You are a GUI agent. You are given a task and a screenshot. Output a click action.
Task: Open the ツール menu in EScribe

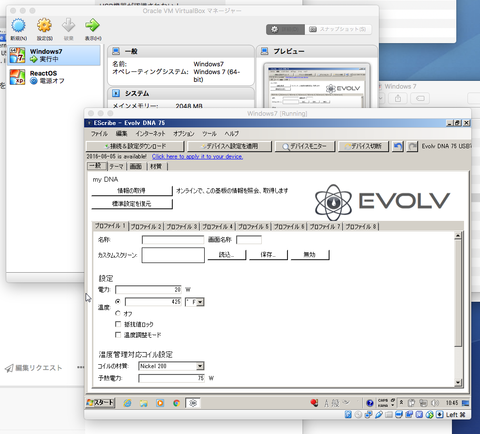[x=209, y=134]
